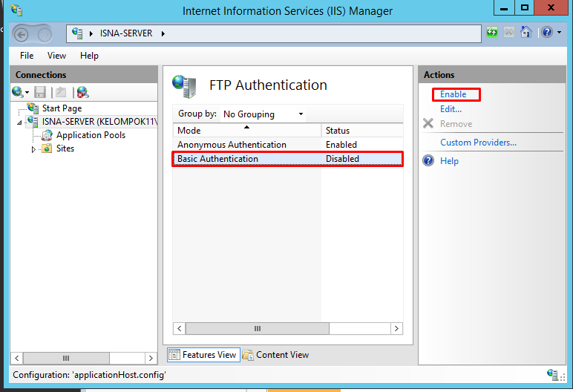
Task: Click left arrow of authentication list scrollbar
Action: point(179,328)
